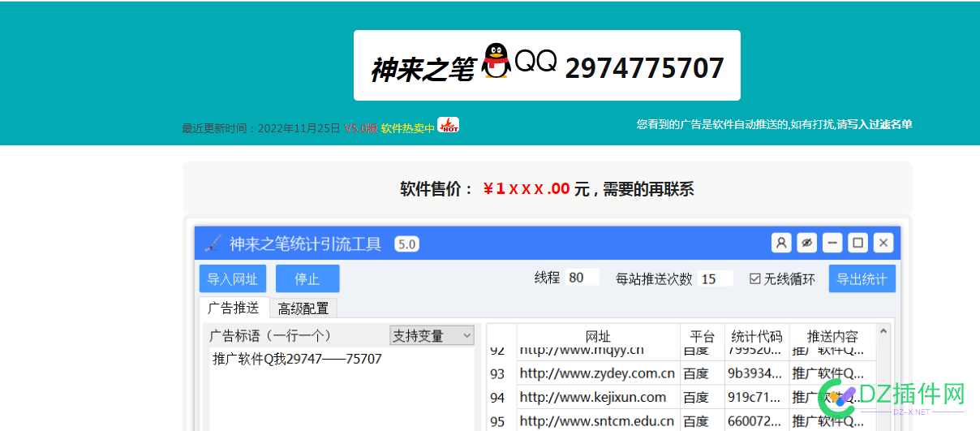Click the 停止 button

[307, 278]
